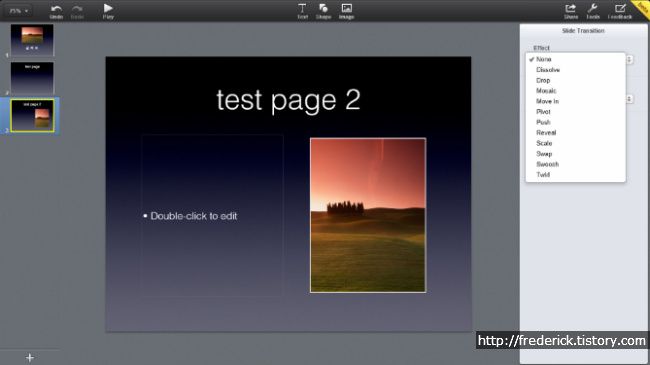Select slide 3 thumbnail 'test page 2'
The width and height of the screenshot is (650, 365).
click(x=32, y=116)
